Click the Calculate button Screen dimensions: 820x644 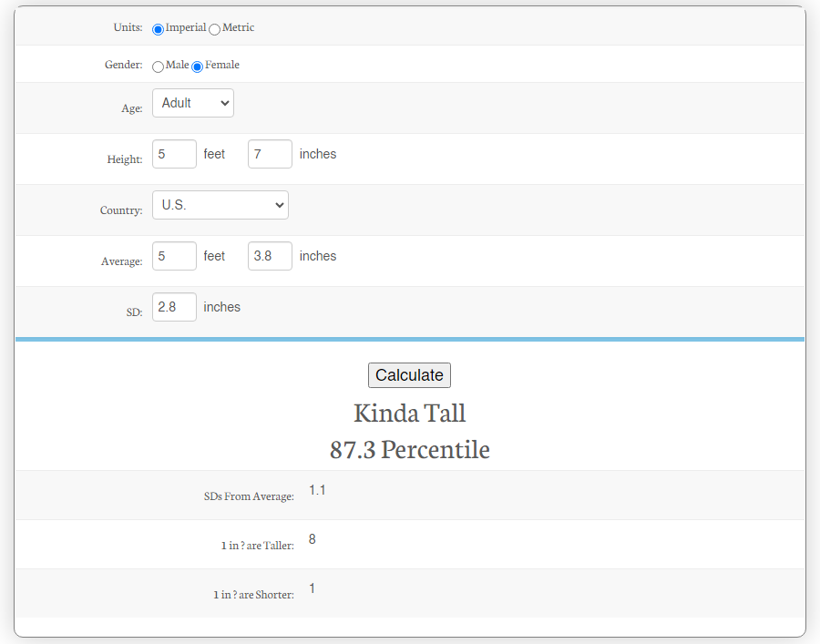point(409,375)
